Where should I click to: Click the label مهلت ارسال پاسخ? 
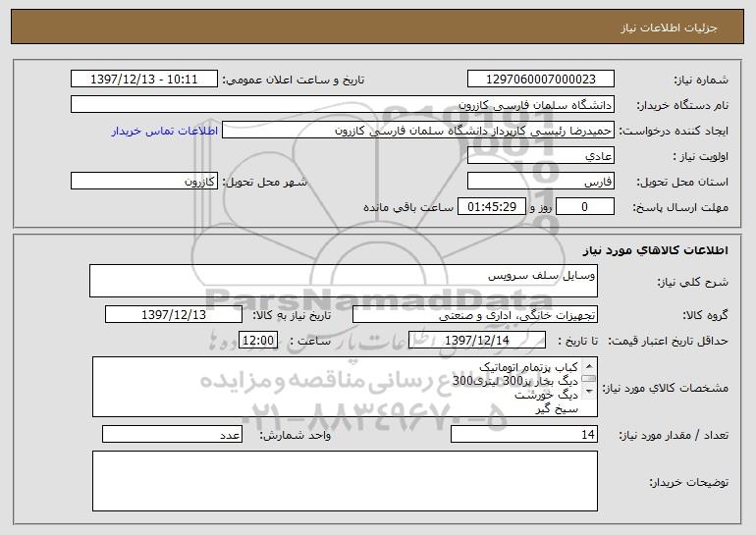click(x=680, y=207)
